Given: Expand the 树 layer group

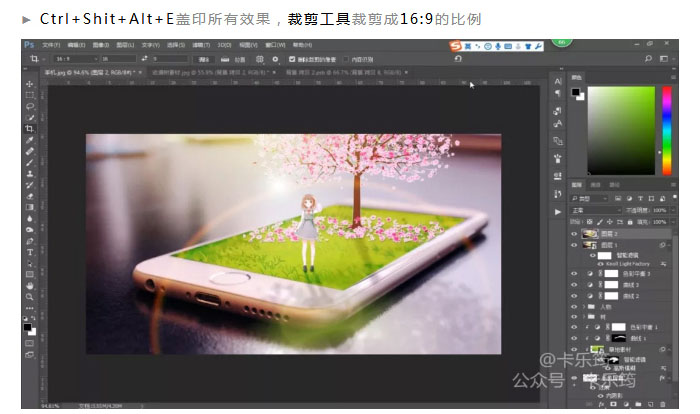Looking at the screenshot, I should tap(584, 317).
